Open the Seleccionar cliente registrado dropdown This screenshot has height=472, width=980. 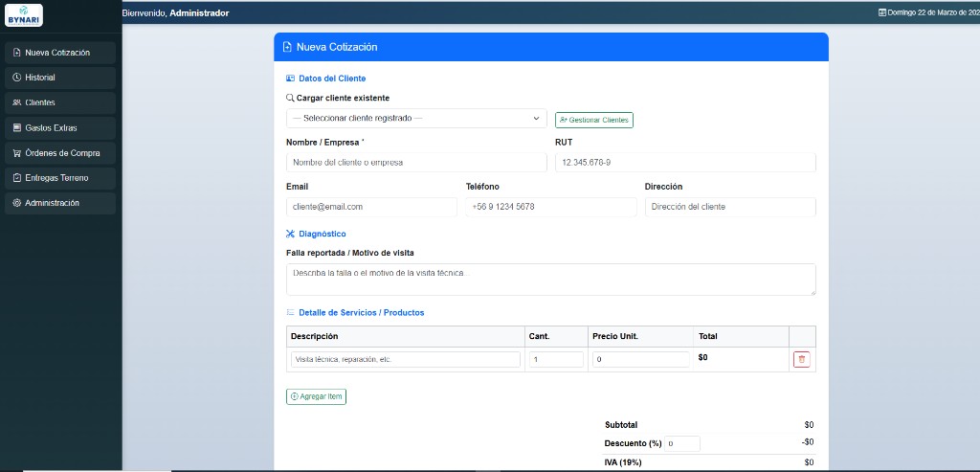pos(416,119)
